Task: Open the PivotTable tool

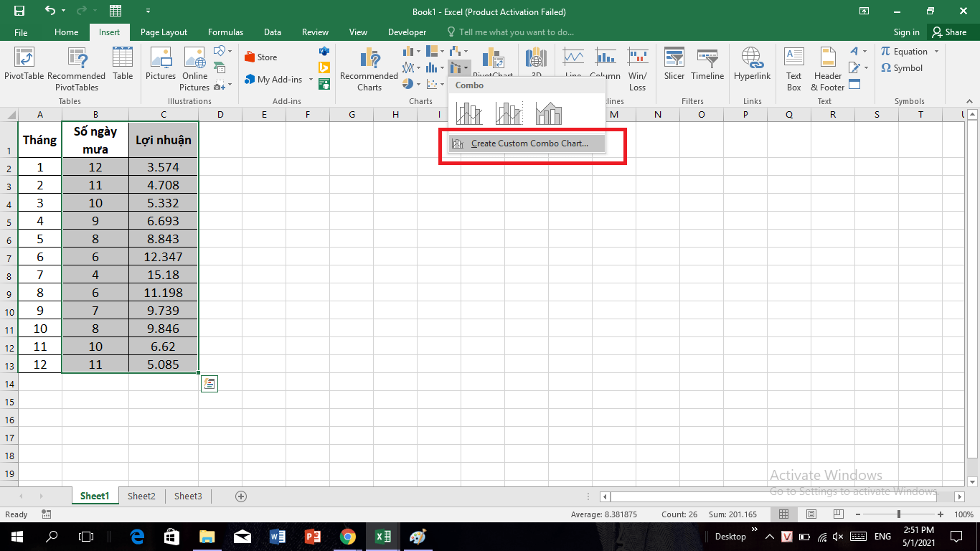Action: coord(24,64)
